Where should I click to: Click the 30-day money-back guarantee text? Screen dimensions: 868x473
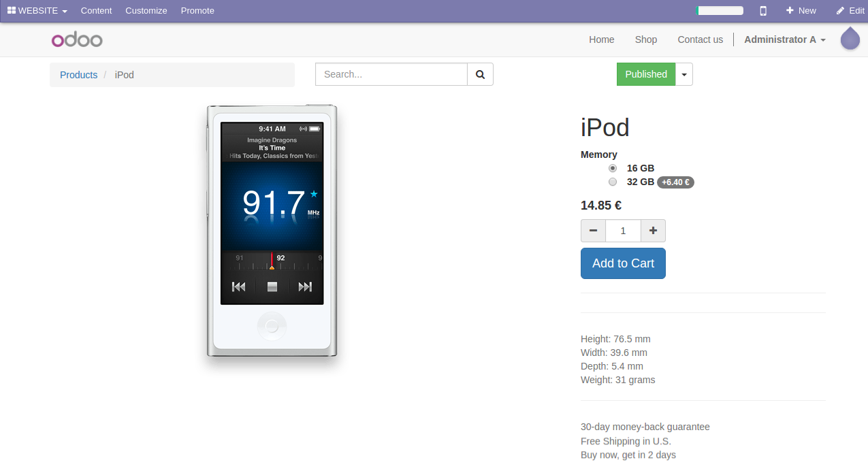click(645, 427)
